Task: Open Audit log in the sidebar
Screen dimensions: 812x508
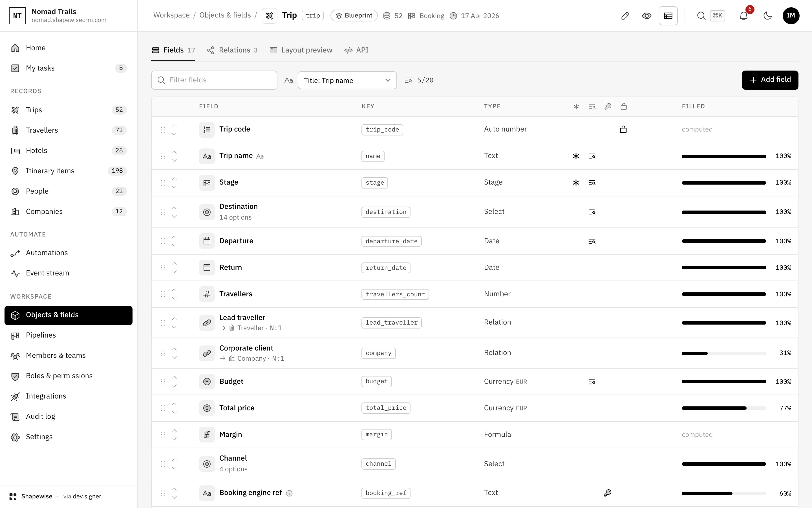Action: coord(69,417)
